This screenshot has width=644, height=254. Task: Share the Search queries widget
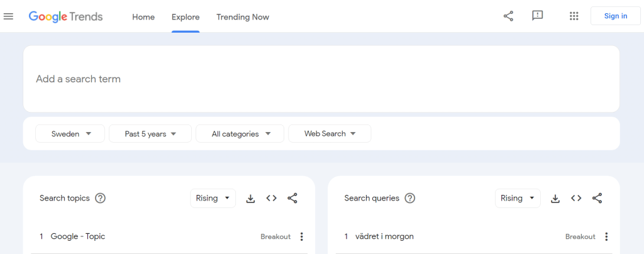(597, 198)
